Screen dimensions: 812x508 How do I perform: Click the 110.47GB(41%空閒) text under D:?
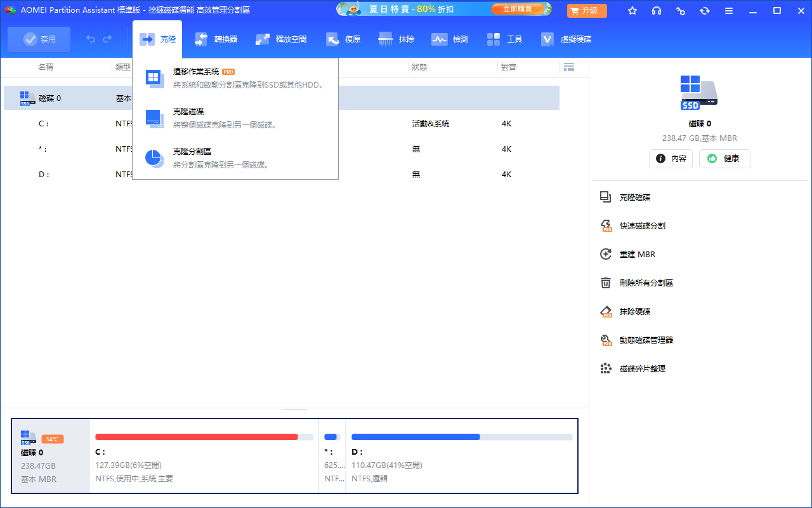click(x=387, y=465)
